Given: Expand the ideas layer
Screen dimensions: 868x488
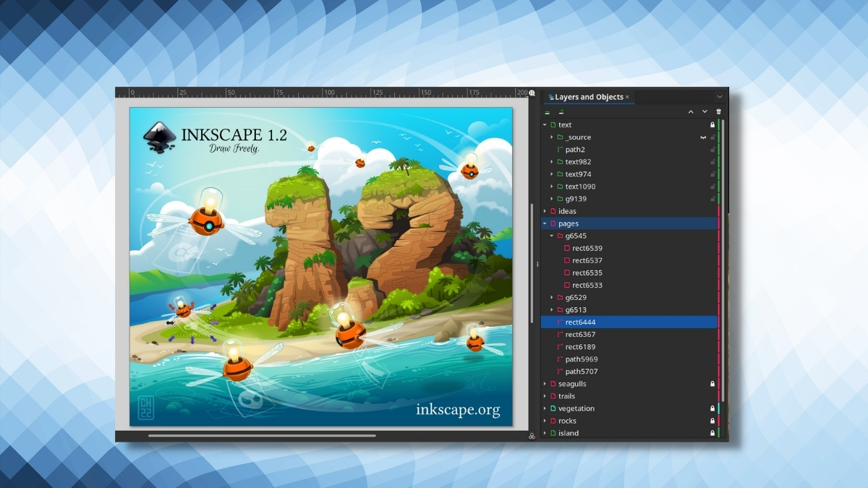Looking at the screenshot, I should (x=544, y=211).
